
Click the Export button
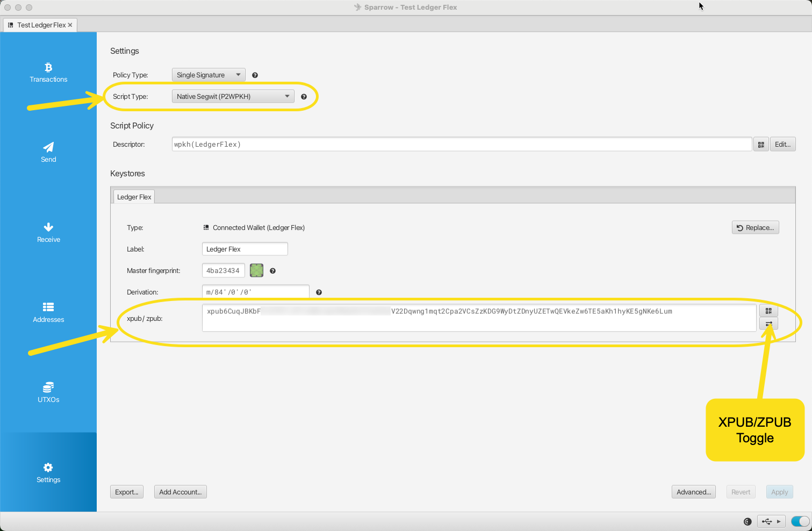[127, 492]
